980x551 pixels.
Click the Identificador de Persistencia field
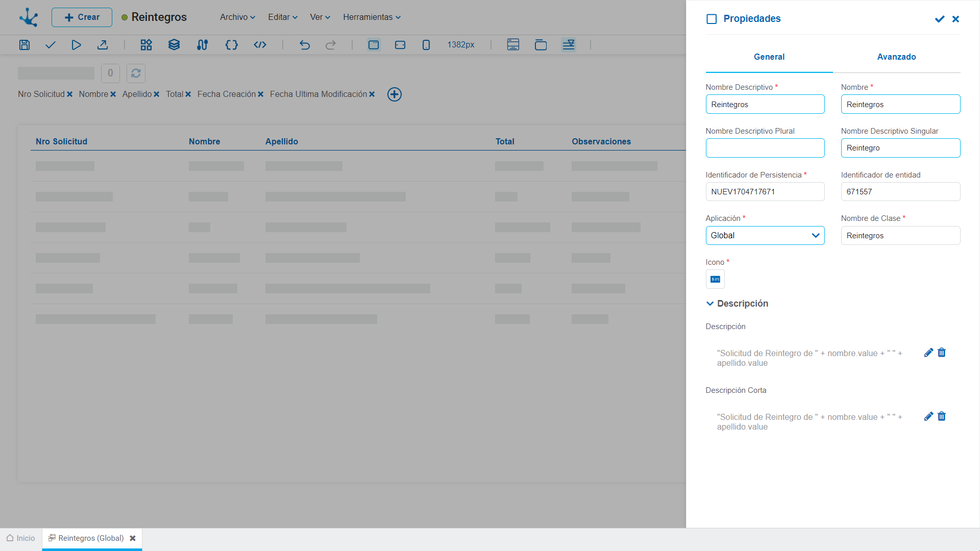click(x=765, y=192)
